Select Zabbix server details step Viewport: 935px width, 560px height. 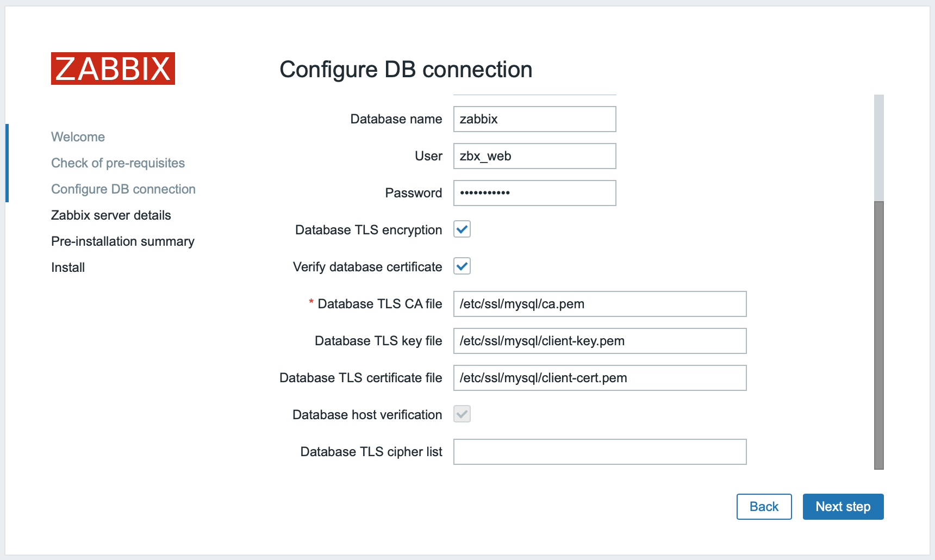coord(111,215)
